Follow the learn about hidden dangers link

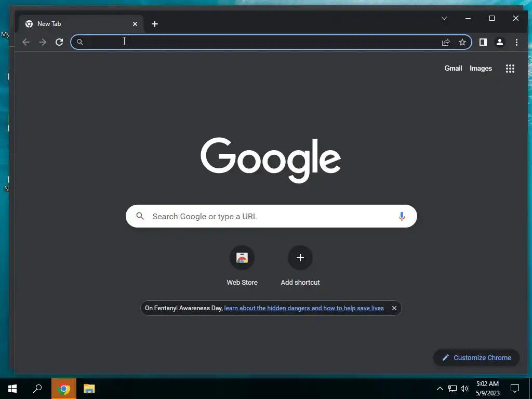pyautogui.click(x=304, y=308)
